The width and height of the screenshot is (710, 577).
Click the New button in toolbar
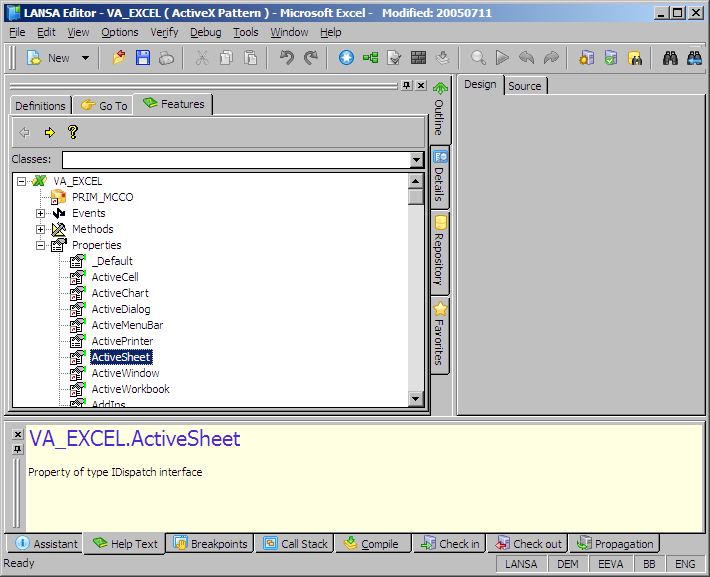(48, 58)
